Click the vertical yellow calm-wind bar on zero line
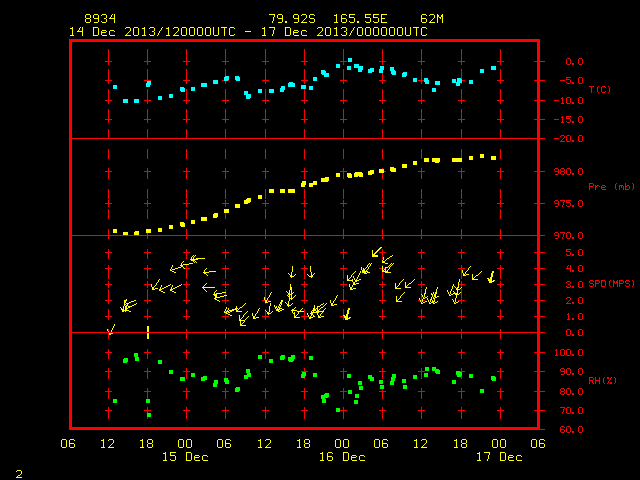 click(148, 332)
